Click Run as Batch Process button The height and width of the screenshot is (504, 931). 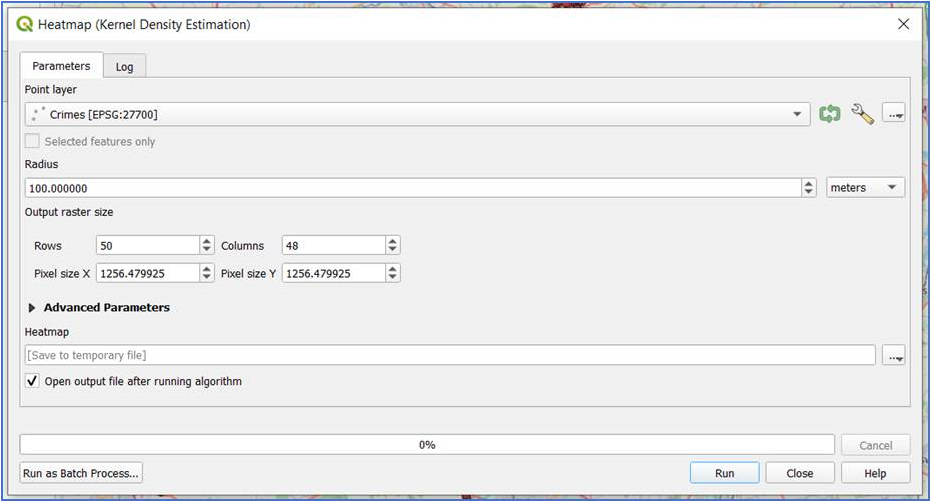81,473
